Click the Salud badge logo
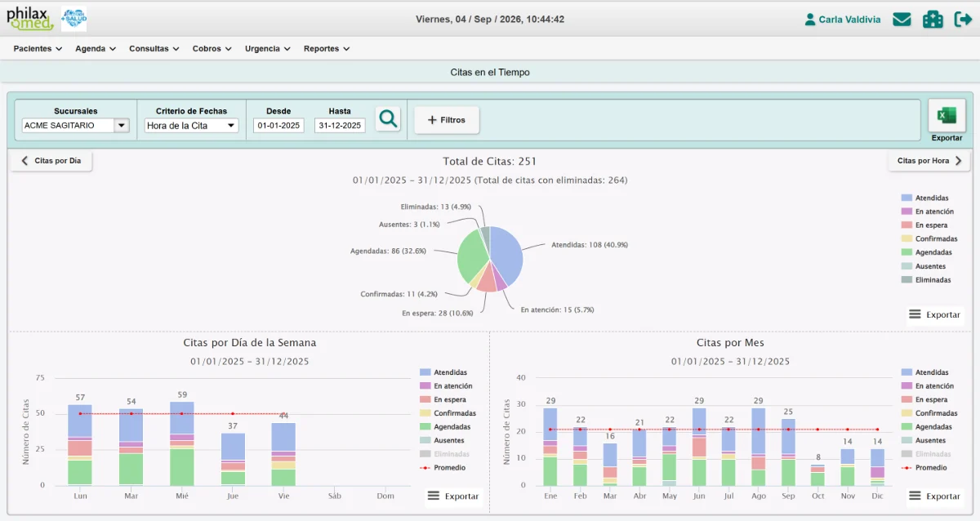980x521 pixels. point(73,19)
